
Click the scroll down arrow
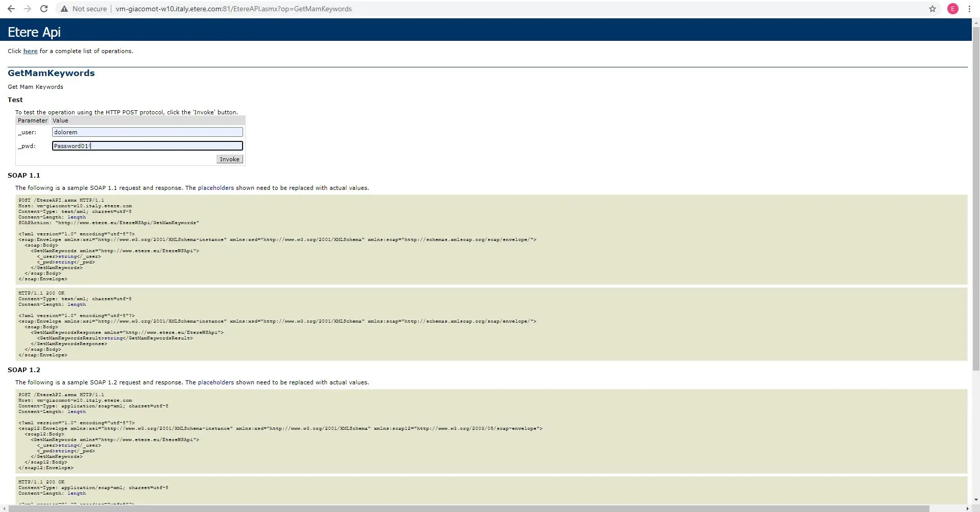976,500
